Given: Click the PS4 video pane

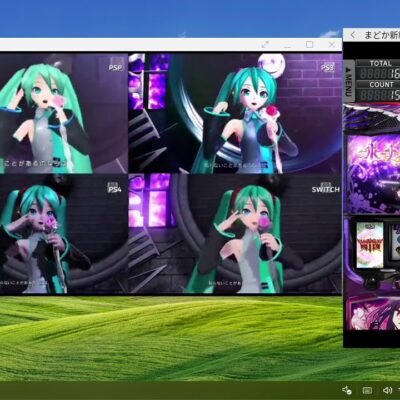Looking at the screenshot, I should 64,233.
